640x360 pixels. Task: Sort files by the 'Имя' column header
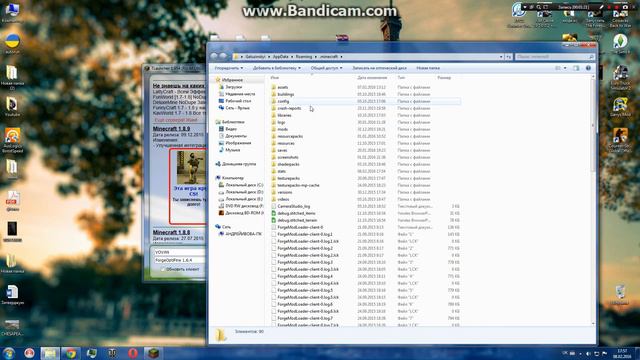pyautogui.click(x=275, y=78)
